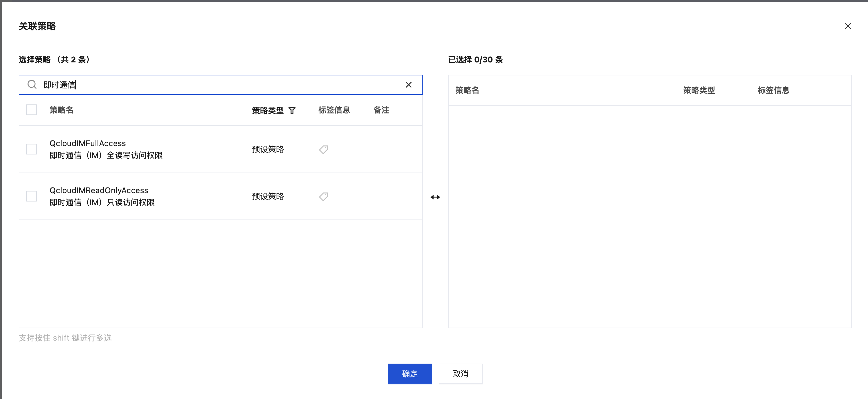The height and width of the screenshot is (399, 868).
Task: Click tag icon for QcloudIMFullAccess
Action: (x=323, y=149)
